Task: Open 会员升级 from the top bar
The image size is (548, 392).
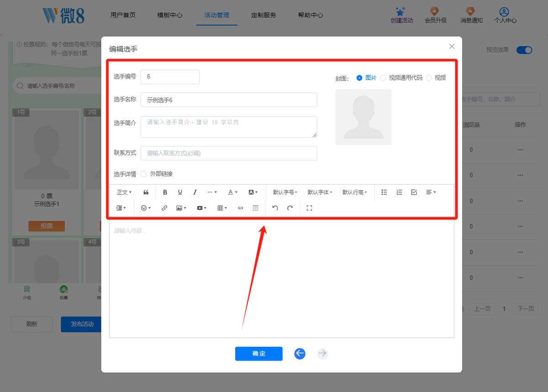Action: (436, 16)
